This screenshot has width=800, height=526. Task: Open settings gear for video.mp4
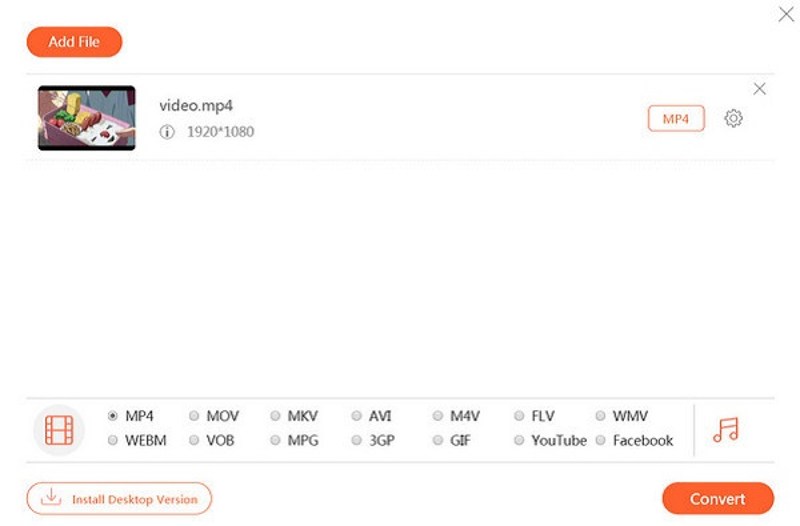pos(733,119)
